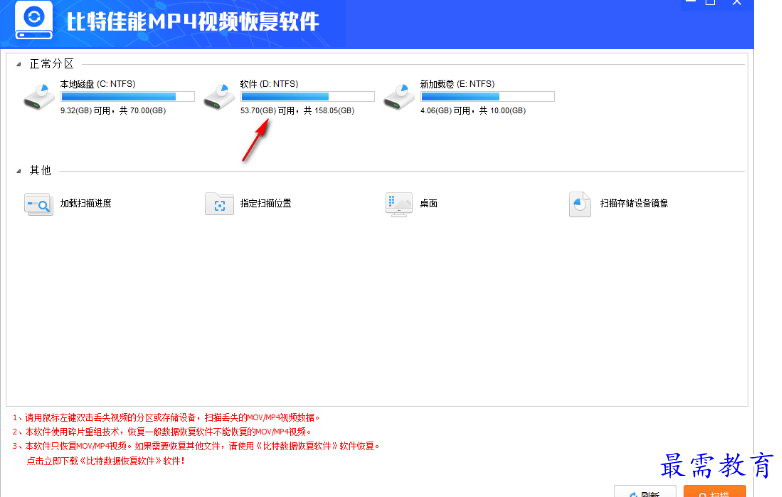782x497 pixels.
Task: Click the app logo in title bar
Action: coord(34,20)
